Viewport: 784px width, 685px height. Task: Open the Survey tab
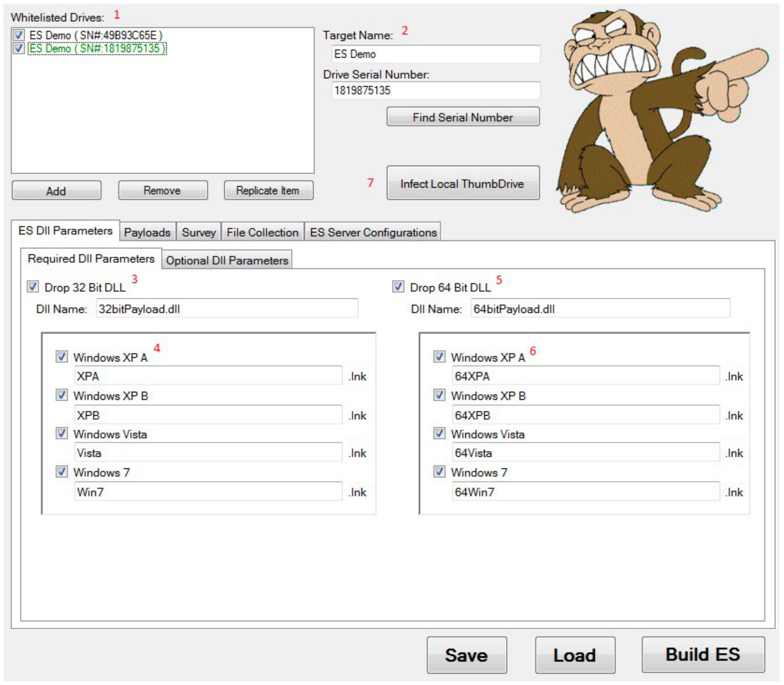point(199,232)
